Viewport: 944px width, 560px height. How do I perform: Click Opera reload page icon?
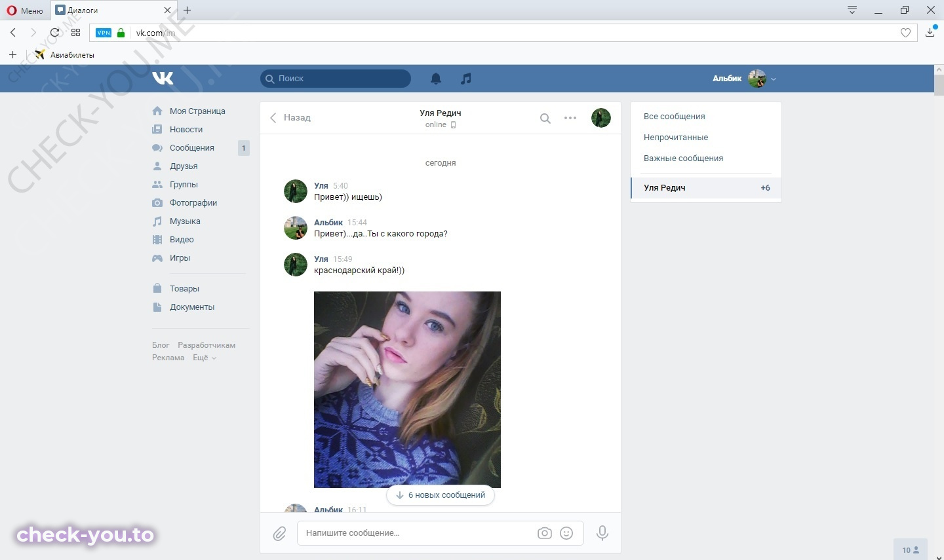[x=55, y=32]
